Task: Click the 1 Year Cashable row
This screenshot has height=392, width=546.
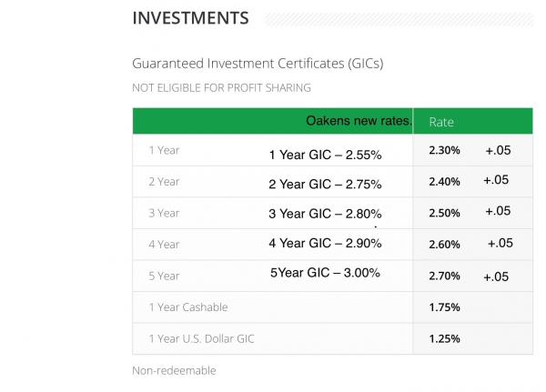Action: [x=188, y=307]
